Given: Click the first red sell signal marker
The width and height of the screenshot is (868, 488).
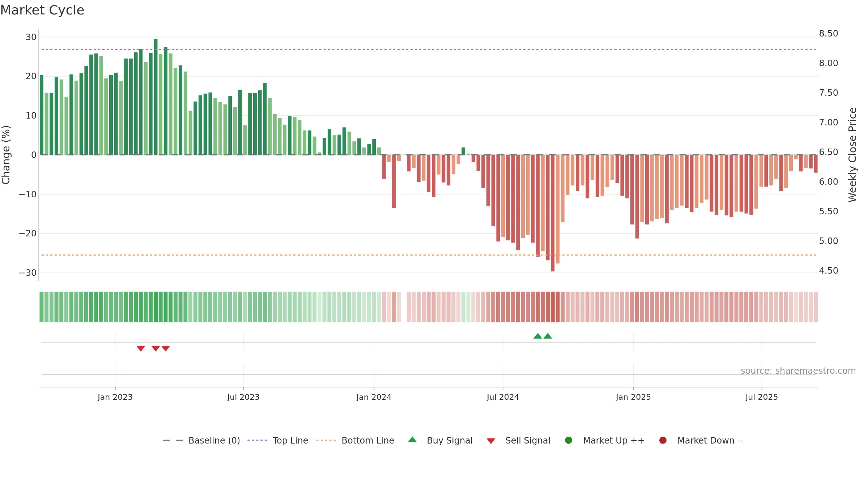Looking at the screenshot, I should tap(141, 348).
